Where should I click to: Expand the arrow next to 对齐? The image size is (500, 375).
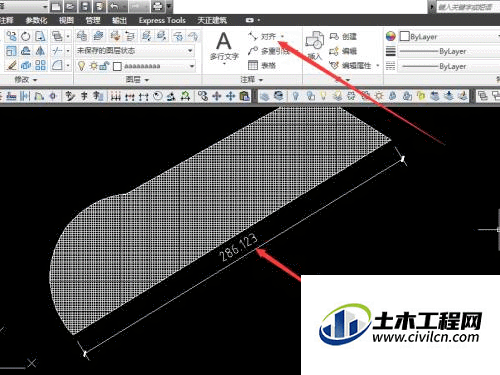[x=282, y=36]
